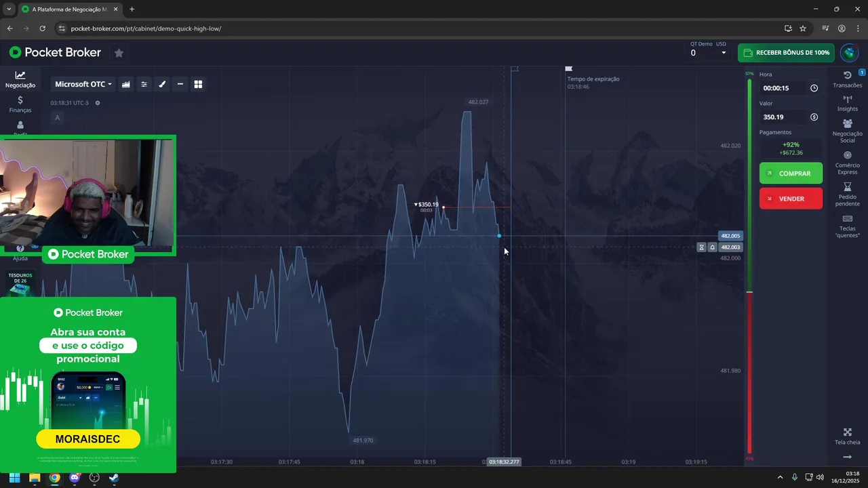Click the bell alert icon on price line
This screenshot has width=868, height=488.
pos(712,247)
